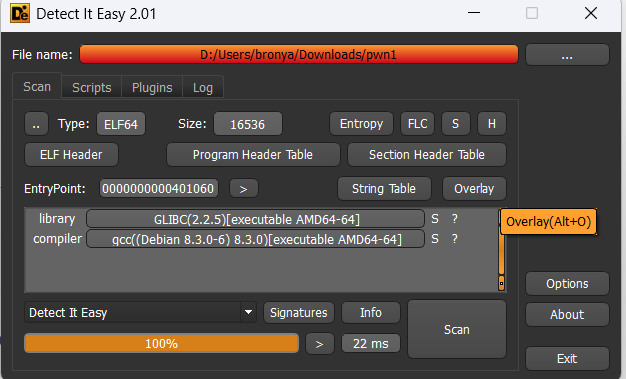Screen dimensions: 626x379
Task: Click the 22 ms scan time button
Action: coord(371,343)
